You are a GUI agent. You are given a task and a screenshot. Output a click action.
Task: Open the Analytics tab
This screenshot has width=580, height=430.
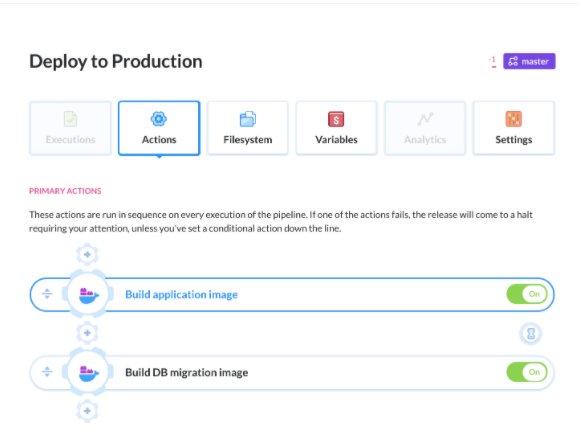point(425,128)
